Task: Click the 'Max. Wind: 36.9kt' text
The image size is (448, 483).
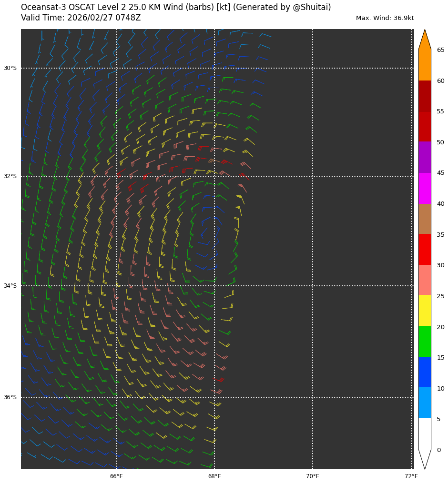Action: click(x=385, y=18)
